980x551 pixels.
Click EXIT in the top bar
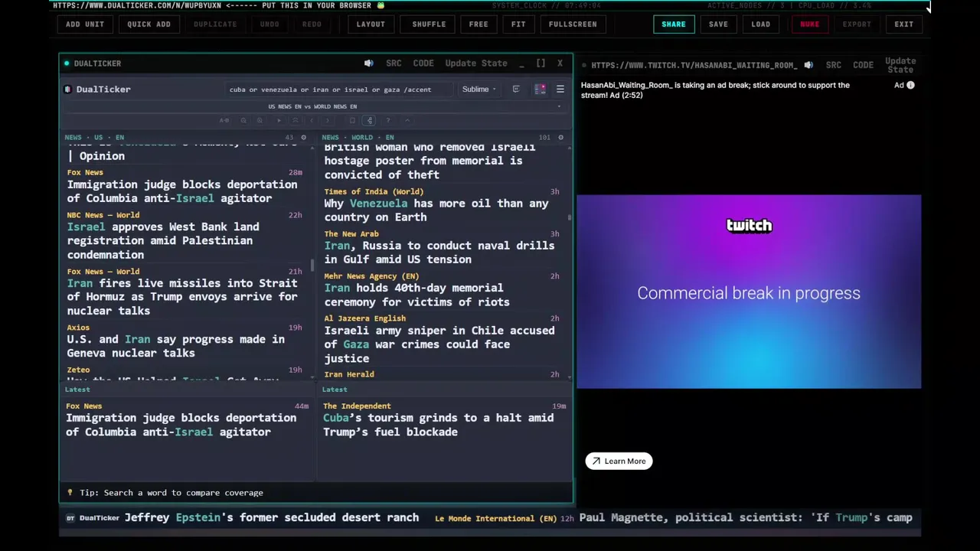pyautogui.click(x=904, y=24)
